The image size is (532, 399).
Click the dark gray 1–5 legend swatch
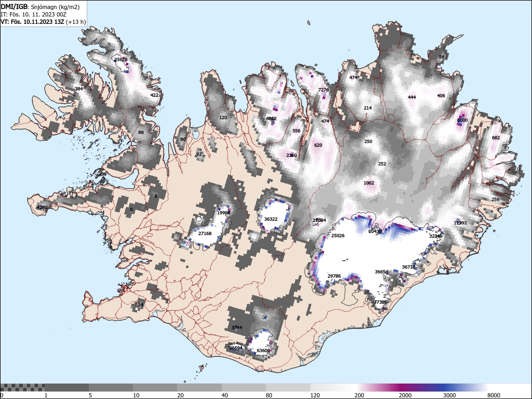click(66, 387)
